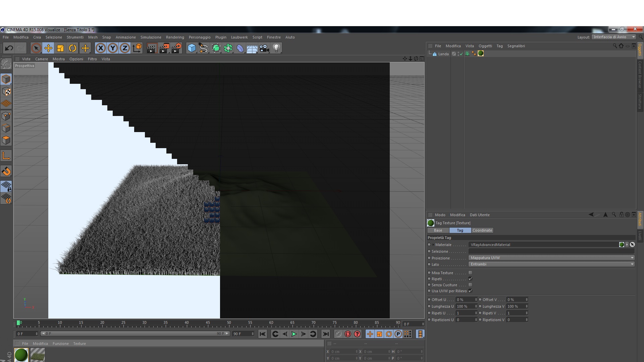Select the Rotate tool icon

(x=72, y=48)
